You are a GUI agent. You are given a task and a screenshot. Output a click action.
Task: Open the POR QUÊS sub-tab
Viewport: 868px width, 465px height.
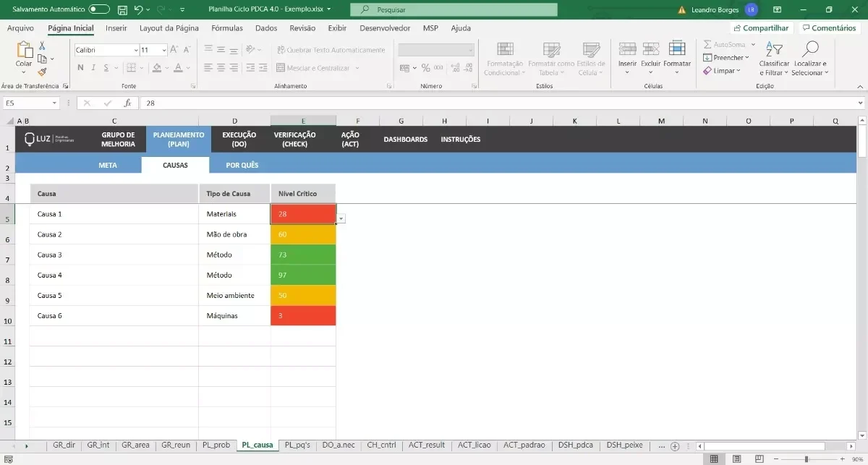pyautogui.click(x=242, y=165)
